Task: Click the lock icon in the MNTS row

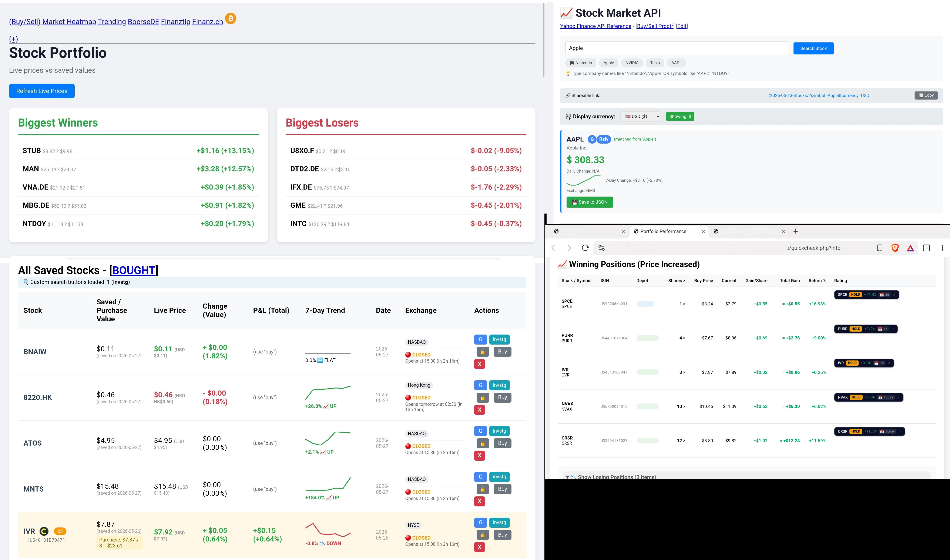Action: click(x=483, y=489)
